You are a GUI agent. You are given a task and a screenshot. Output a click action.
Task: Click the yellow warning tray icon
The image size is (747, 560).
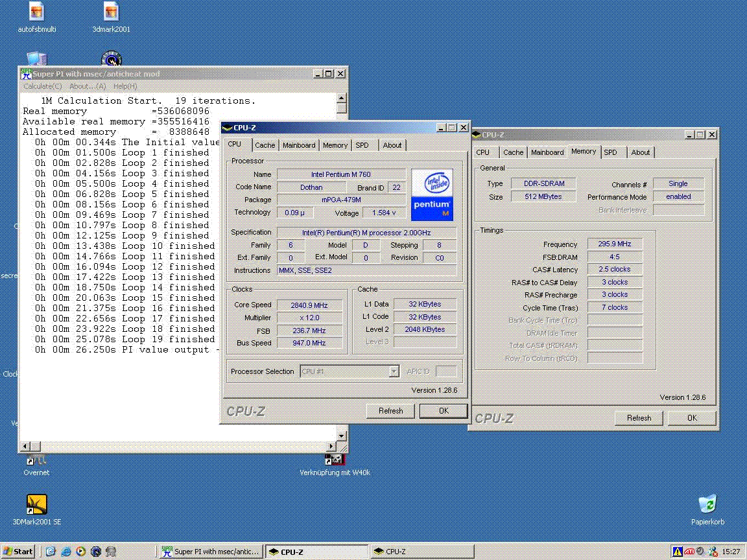[678, 552]
